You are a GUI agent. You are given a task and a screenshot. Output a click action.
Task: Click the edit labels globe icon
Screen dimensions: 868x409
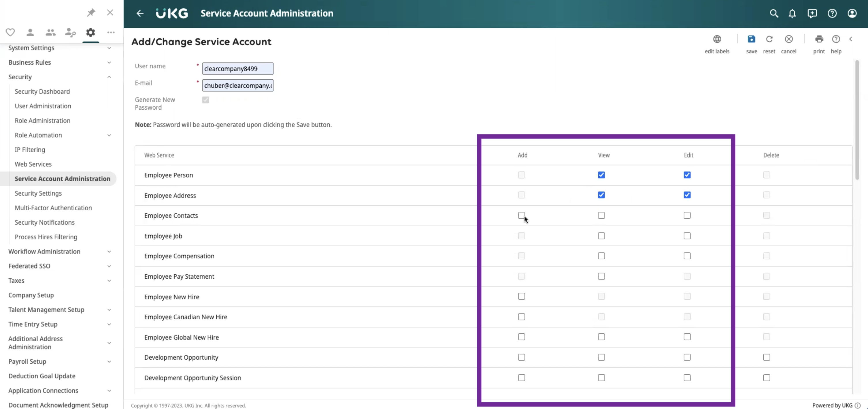717,39
